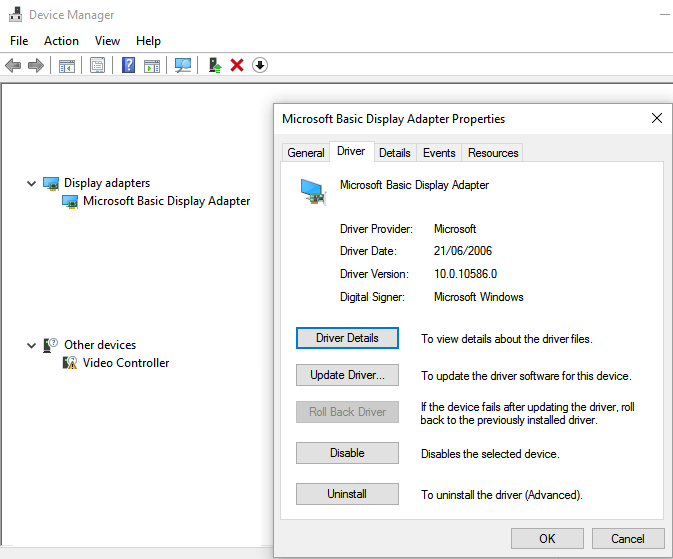673x559 pixels.
Task: Click the Roll Back Driver button
Action: (347, 412)
